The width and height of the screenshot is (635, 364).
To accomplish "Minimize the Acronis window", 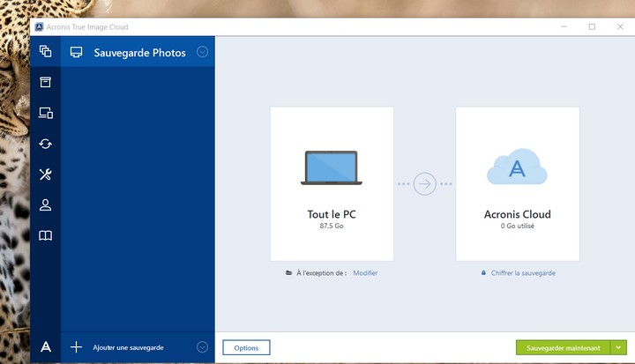I will pos(564,26).
